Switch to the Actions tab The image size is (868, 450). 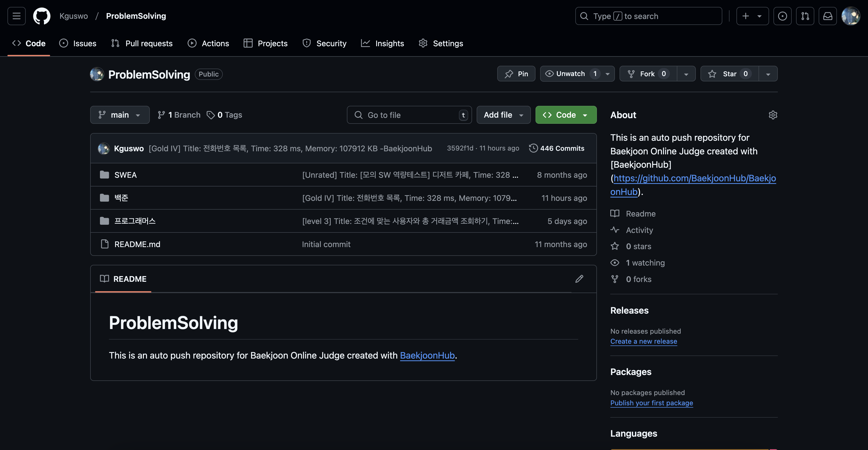pos(208,43)
